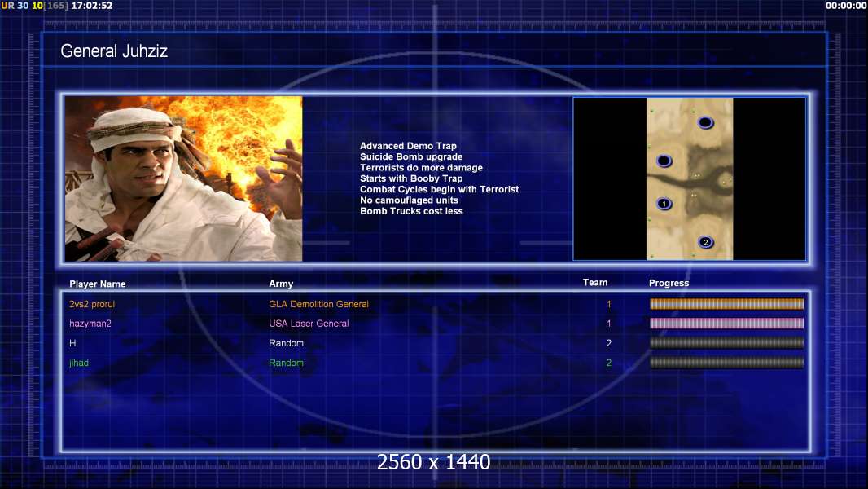The height and width of the screenshot is (489, 868).
Task: Click start position marker 2 on minimap
Action: coord(705,242)
